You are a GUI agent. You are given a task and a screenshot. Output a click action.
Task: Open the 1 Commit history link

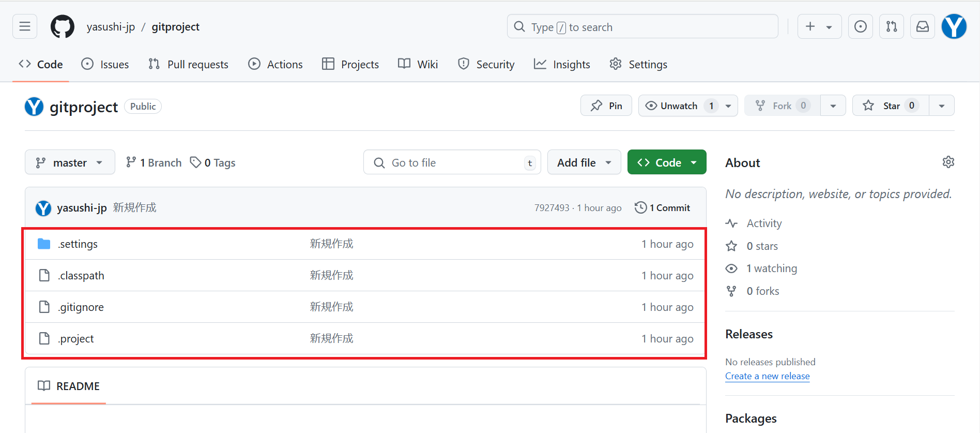[x=663, y=207]
